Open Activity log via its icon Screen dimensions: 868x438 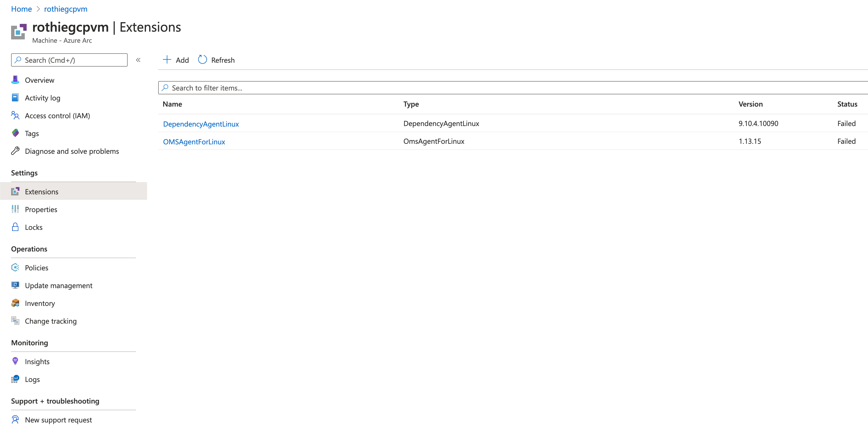[x=15, y=98]
